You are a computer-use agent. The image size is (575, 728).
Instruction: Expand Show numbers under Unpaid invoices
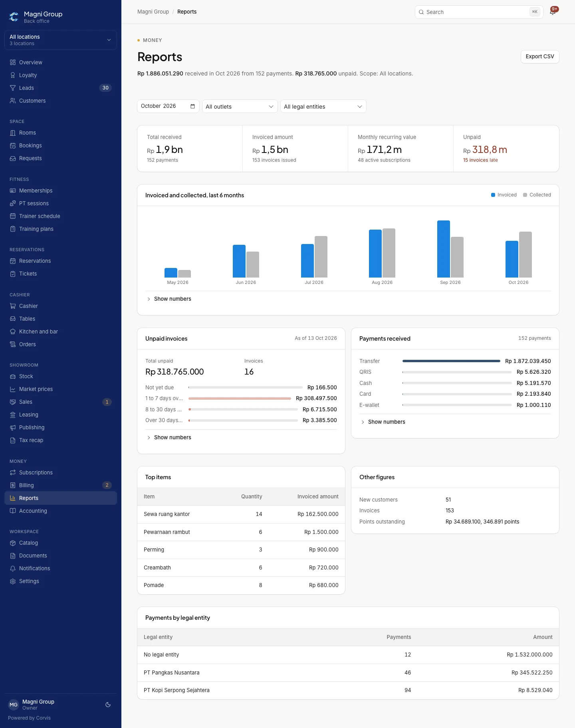(x=169, y=437)
